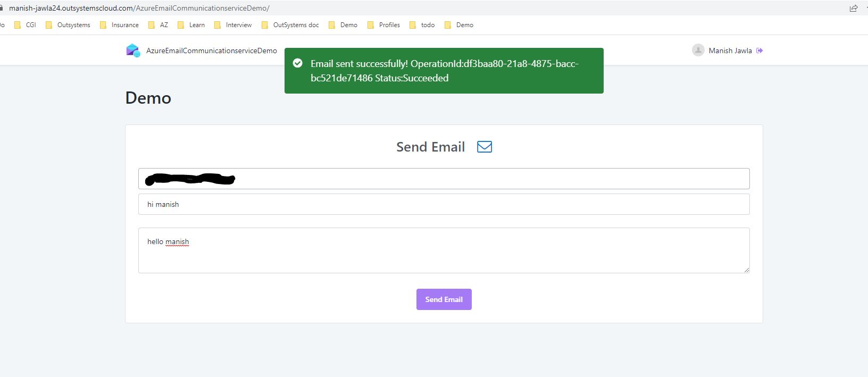This screenshot has height=377, width=868.
Task: Open the todo bookmark folder
Action: [x=422, y=25]
